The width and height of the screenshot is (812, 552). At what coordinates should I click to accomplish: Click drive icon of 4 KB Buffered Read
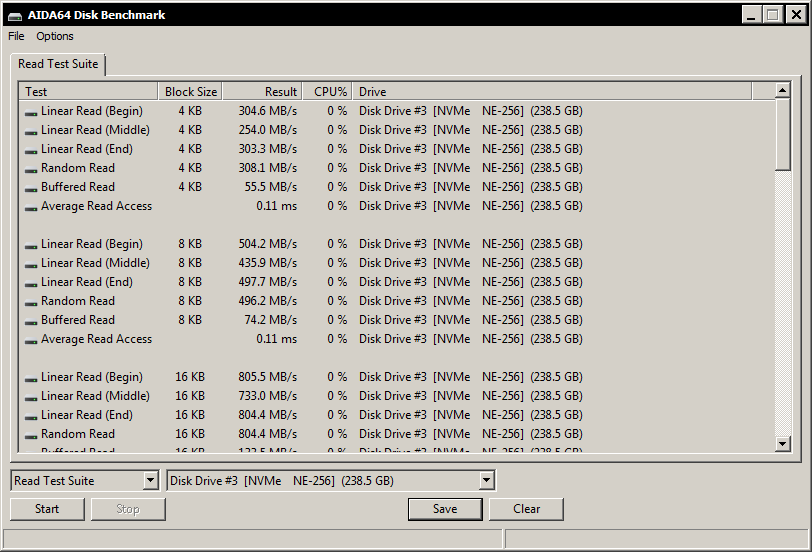31,188
